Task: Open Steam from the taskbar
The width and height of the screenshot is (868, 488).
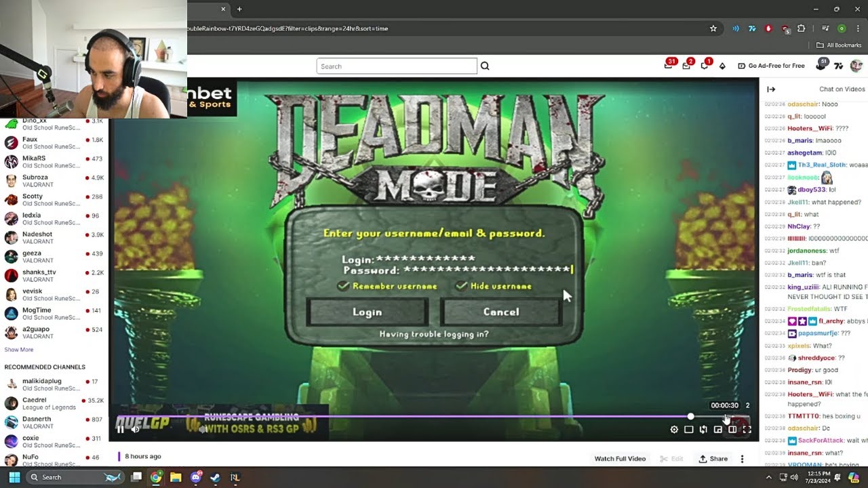Action: [x=216, y=477]
